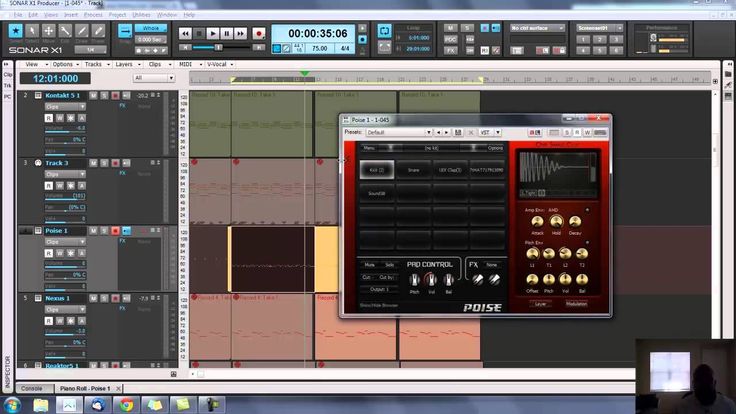736x414 pixels.
Task: Click the Pad Control Vol knob
Action: (x=431, y=280)
